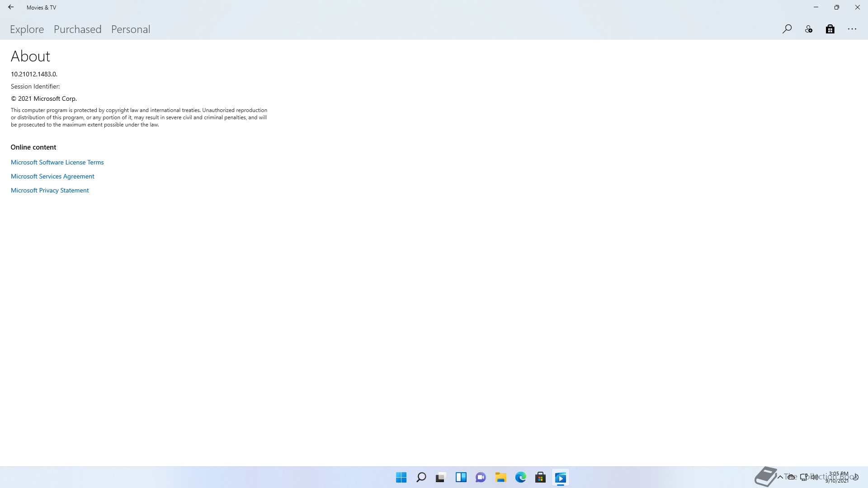Launch Microsoft Store from taskbar
Viewport: 868px width, 488px height.
pos(540,478)
